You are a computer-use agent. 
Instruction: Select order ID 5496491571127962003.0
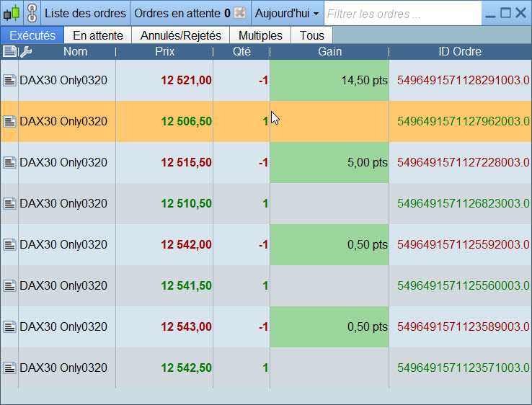coord(463,122)
